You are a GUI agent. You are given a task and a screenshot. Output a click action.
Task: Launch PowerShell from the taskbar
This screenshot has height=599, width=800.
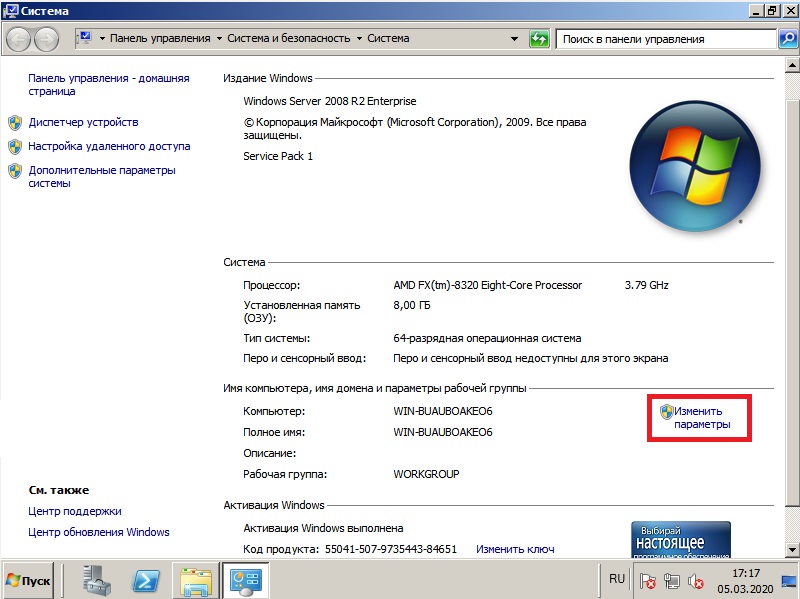(145, 581)
